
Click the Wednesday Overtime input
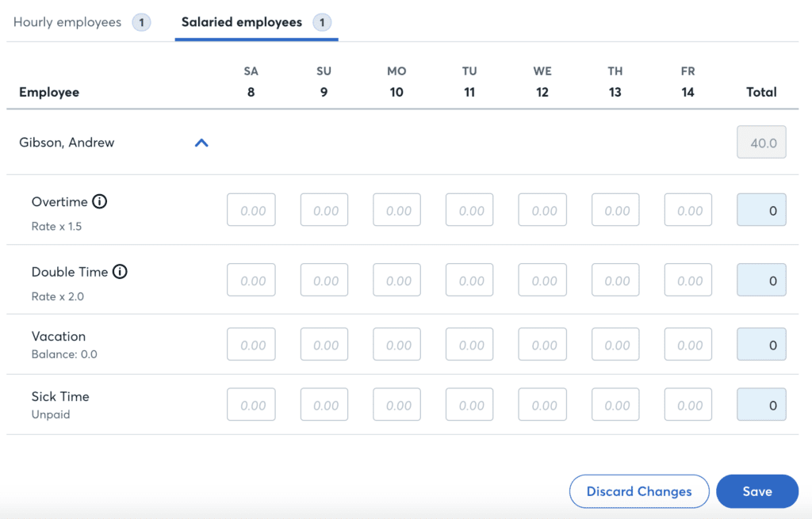tap(542, 209)
